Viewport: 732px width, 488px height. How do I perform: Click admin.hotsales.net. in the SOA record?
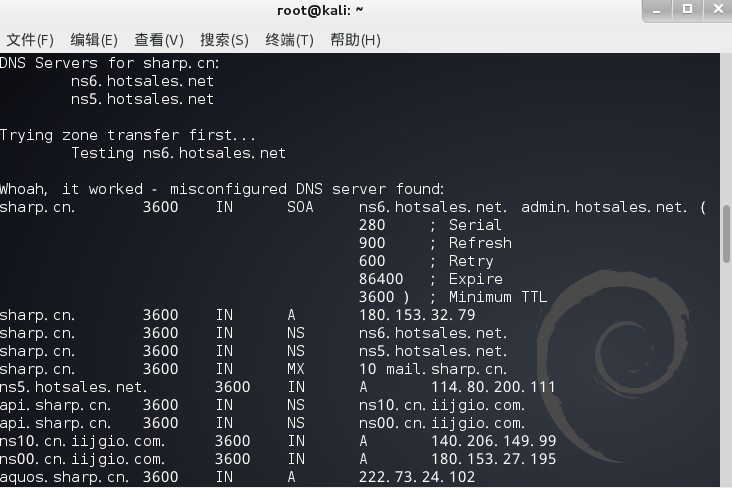pyautogui.click(x=605, y=207)
